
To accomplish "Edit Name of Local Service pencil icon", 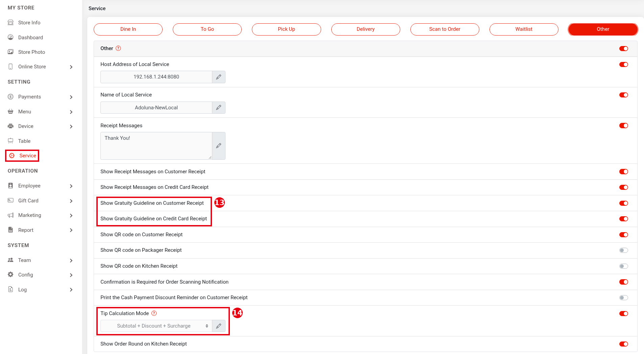I will coord(219,108).
